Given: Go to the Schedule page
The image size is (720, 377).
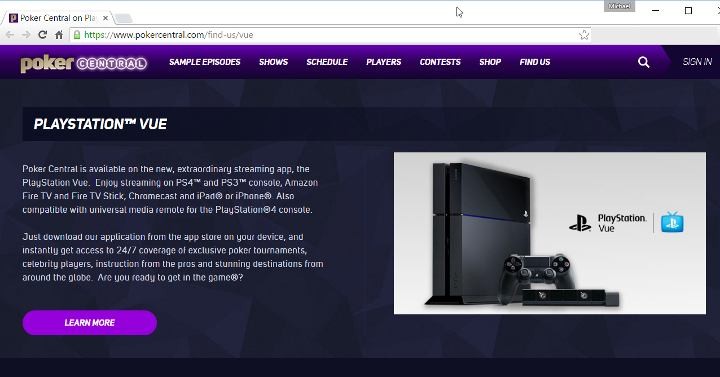Looking at the screenshot, I should 327,62.
